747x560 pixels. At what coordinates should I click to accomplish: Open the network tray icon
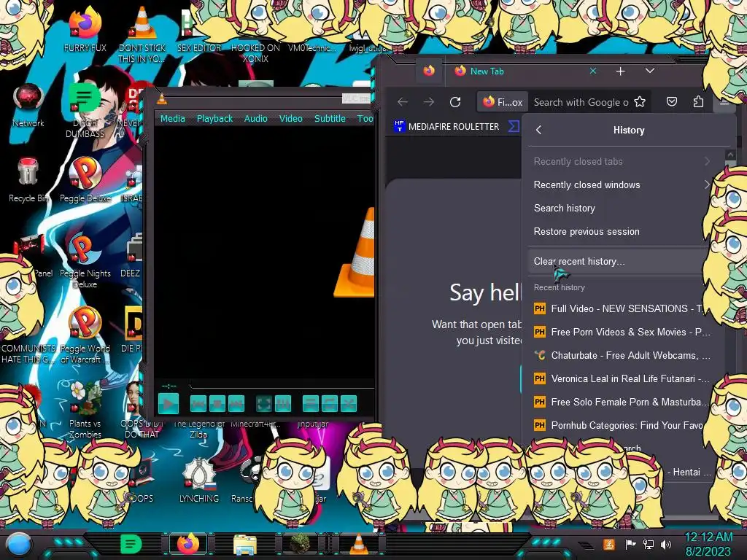[x=649, y=544]
